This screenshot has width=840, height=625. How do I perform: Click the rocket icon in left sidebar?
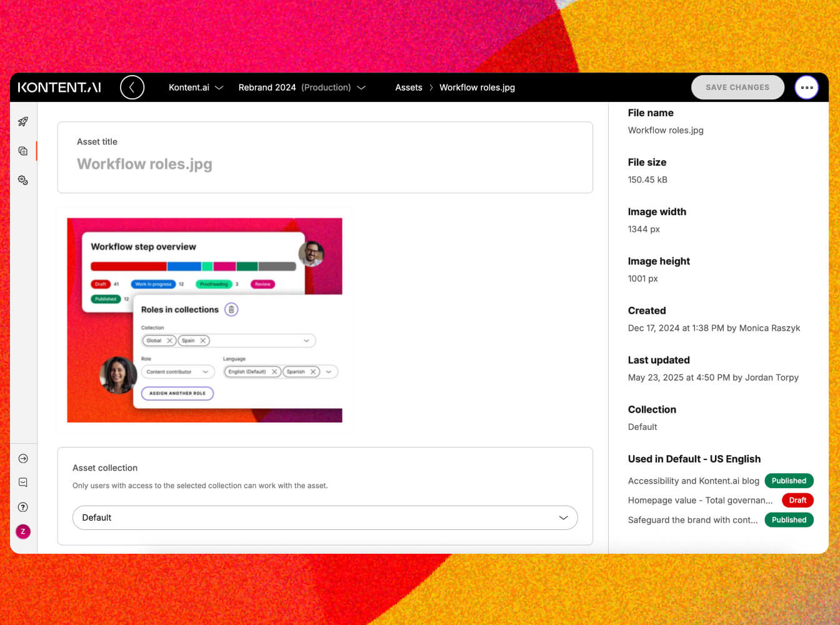tap(23, 122)
